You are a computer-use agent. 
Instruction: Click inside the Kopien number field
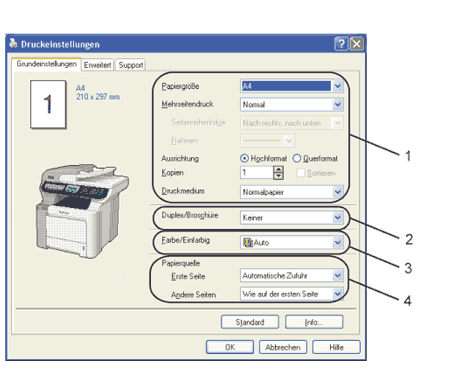[257, 173]
